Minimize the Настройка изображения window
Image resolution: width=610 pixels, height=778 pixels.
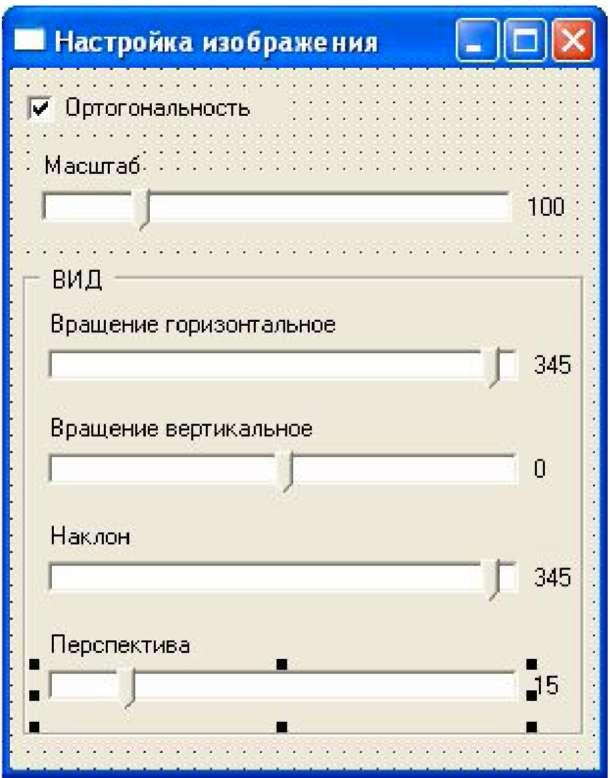point(476,42)
